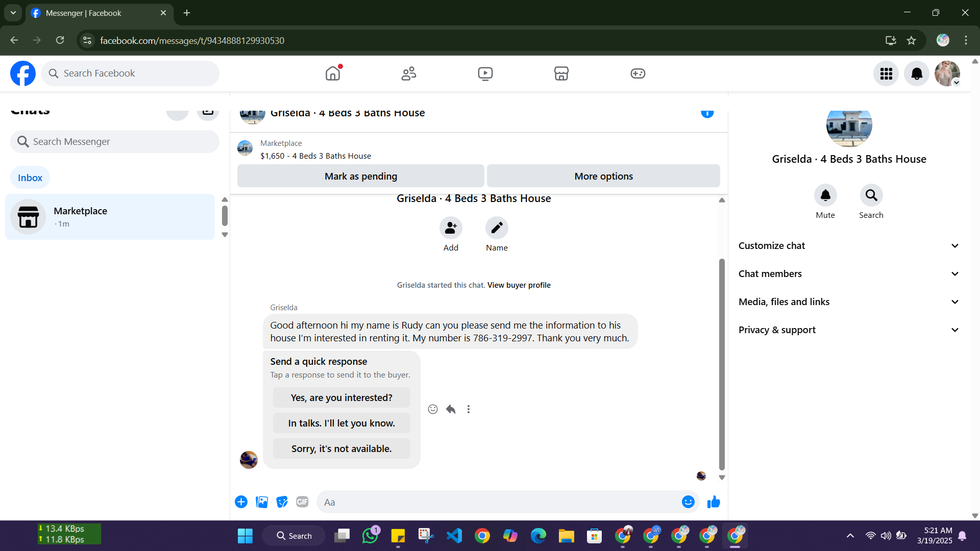
Task: Open the Chrome three-dot menu
Action: [966, 40]
